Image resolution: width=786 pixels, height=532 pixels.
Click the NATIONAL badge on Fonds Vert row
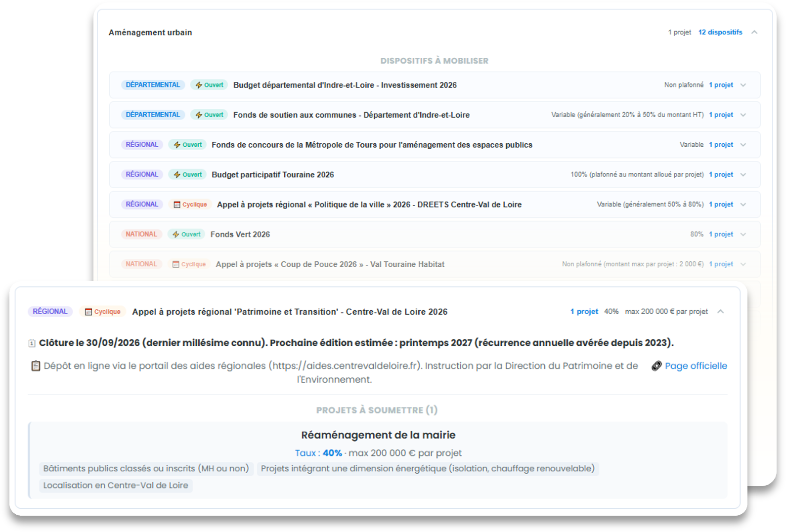(x=141, y=235)
